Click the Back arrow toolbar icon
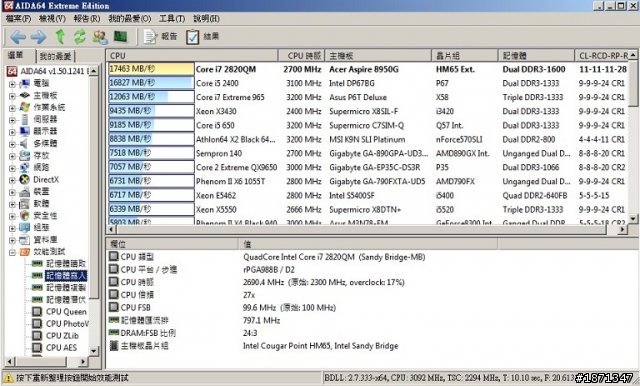This screenshot has height=386, width=640. point(18,37)
